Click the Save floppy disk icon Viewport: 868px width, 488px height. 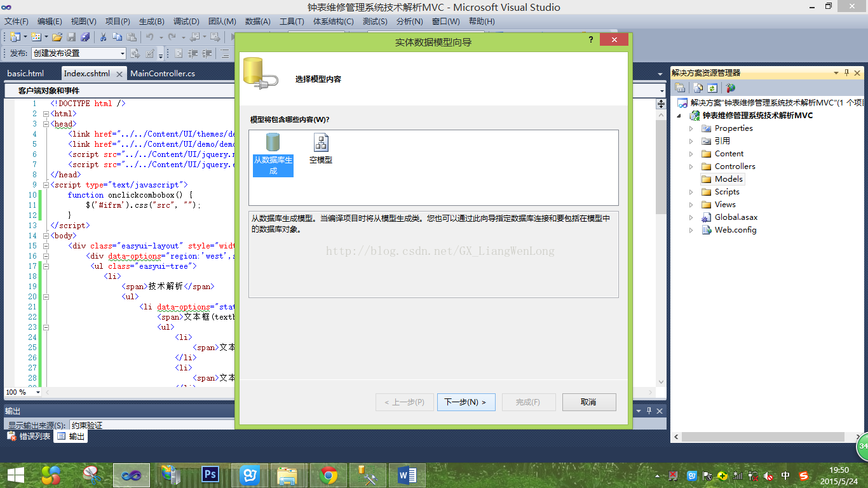click(71, 37)
